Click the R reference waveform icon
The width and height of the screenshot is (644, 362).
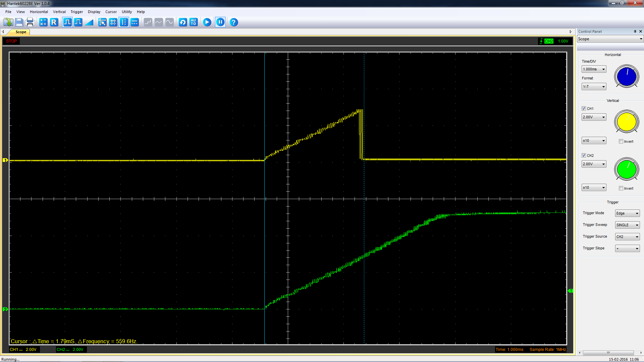coord(54,22)
